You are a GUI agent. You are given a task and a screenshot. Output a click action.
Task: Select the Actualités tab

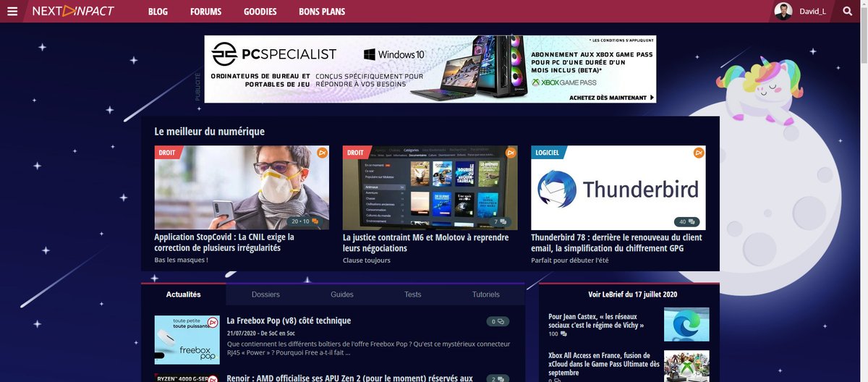pos(184,294)
